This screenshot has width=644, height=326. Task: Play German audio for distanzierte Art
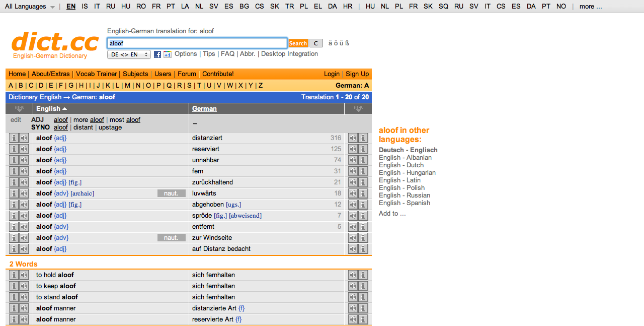click(353, 308)
